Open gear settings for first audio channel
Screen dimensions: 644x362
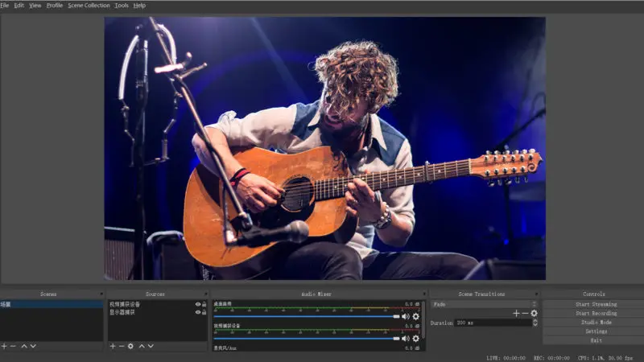pyautogui.click(x=416, y=317)
